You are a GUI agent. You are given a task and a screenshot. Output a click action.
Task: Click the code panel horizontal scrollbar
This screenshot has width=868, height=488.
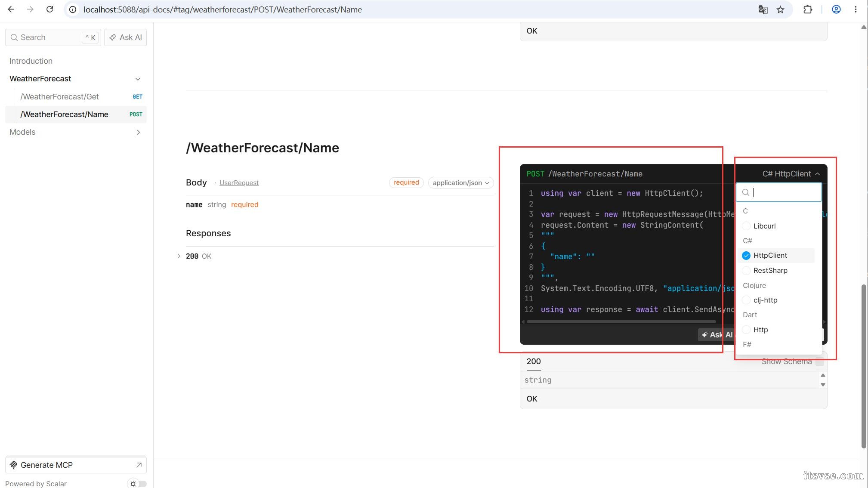tap(621, 321)
